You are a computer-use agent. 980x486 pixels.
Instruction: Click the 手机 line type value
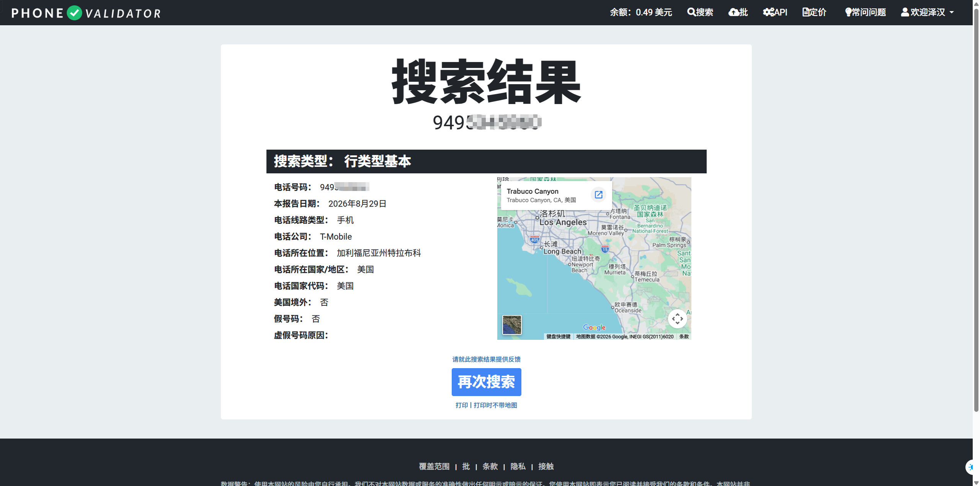tap(345, 220)
